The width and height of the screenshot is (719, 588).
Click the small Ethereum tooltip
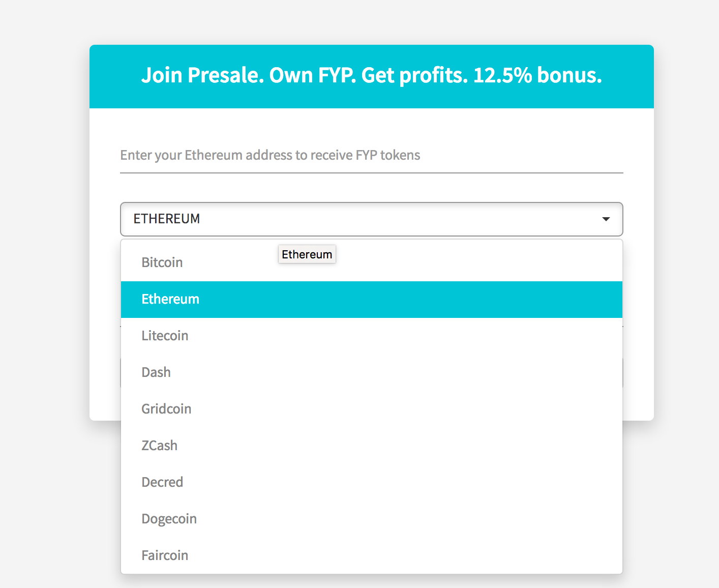point(307,254)
